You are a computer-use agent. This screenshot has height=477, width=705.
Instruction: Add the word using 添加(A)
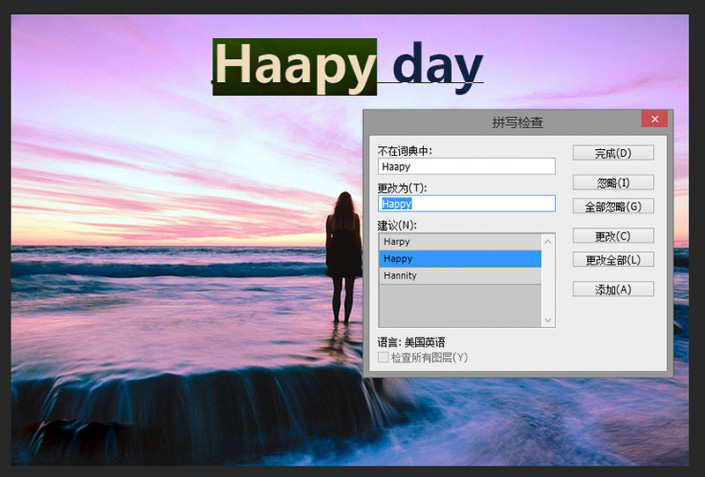pos(613,289)
